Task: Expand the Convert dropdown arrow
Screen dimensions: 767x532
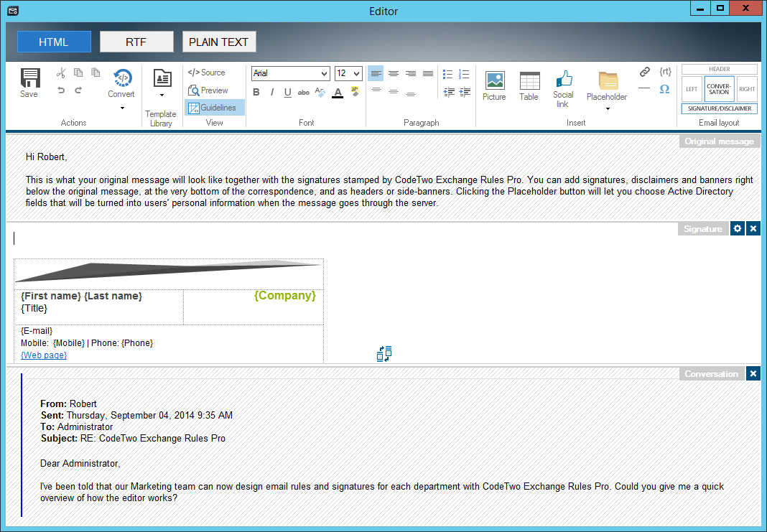Action: pyautogui.click(x=122, y=108)
